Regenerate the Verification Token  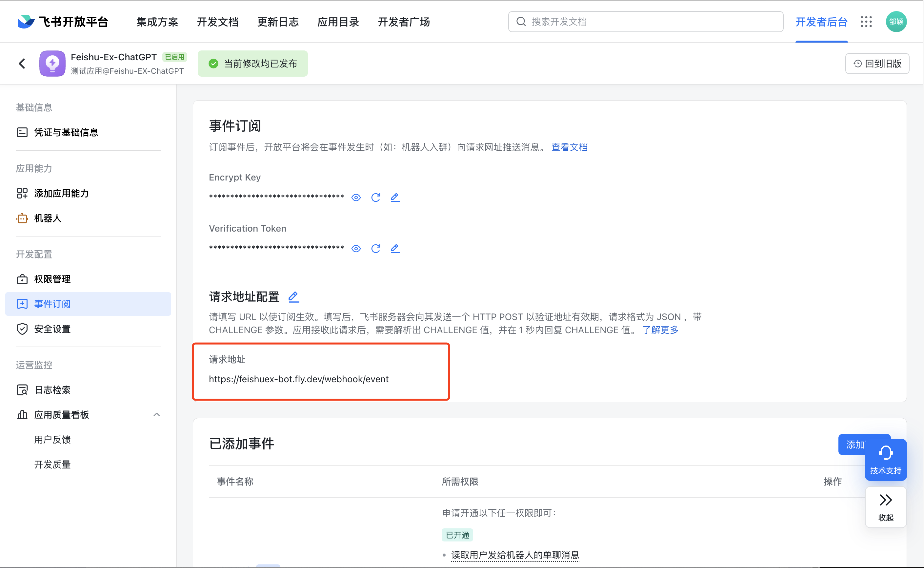tap(375, 248)
